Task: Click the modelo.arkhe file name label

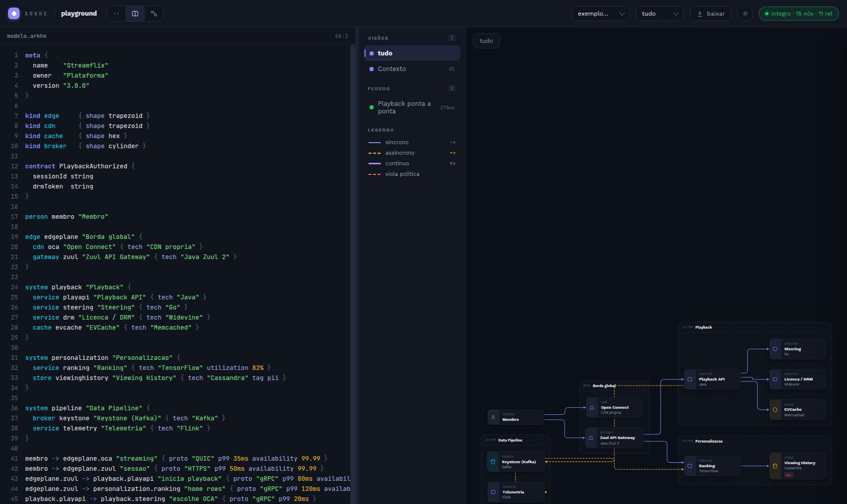Action: pyautogui.click(x=27, y=36)
